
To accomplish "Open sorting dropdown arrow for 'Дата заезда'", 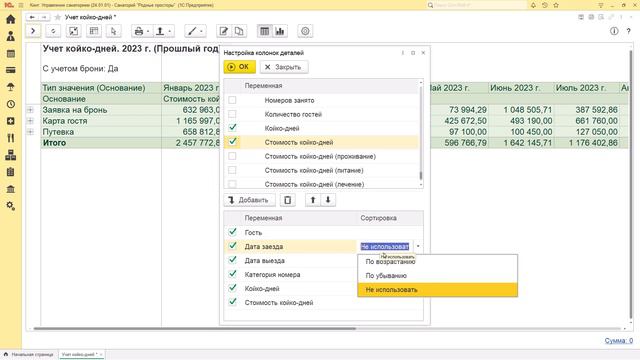I will tap(418, 246).
